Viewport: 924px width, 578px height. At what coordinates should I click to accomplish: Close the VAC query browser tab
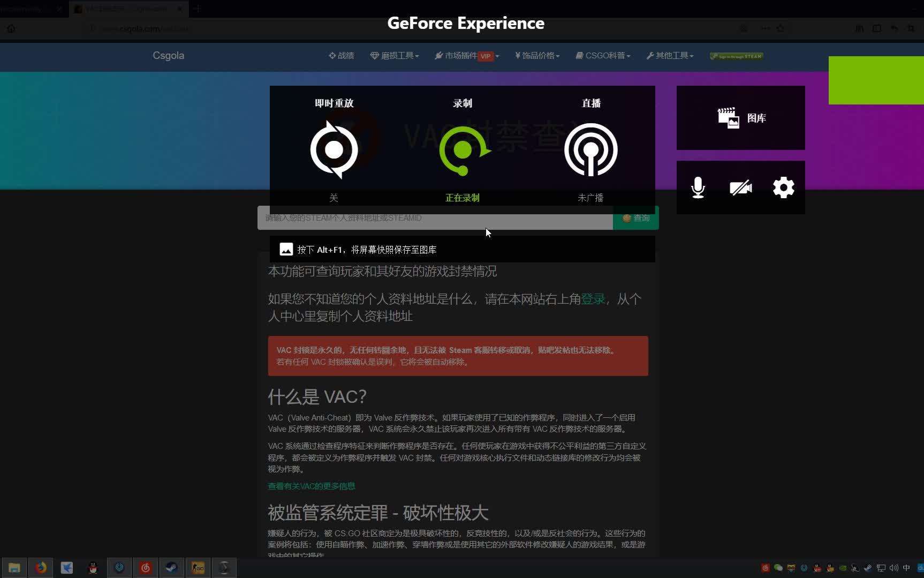180,9
